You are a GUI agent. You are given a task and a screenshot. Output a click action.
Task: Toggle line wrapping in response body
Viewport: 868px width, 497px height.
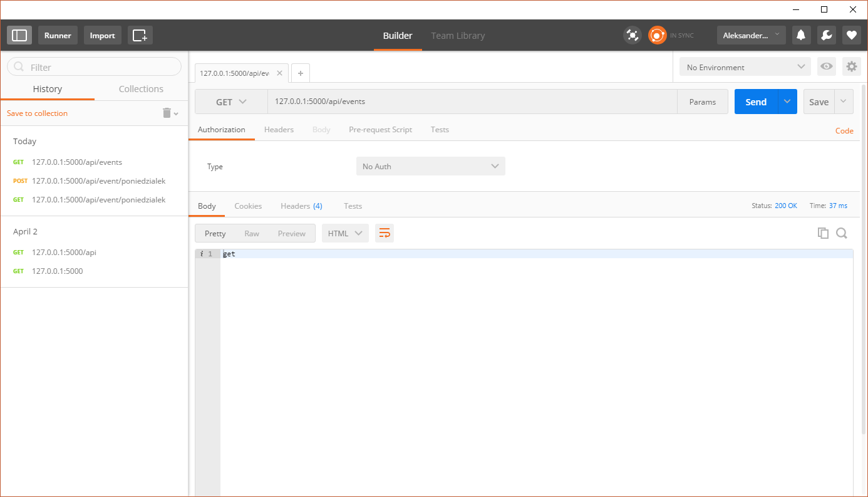pos(385,233)
